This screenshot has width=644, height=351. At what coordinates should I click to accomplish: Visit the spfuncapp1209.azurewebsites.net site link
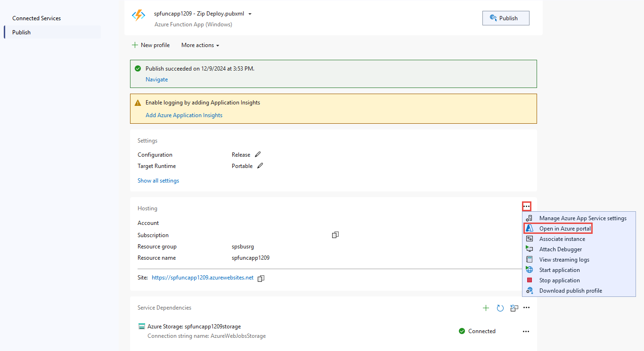(203, 278)
